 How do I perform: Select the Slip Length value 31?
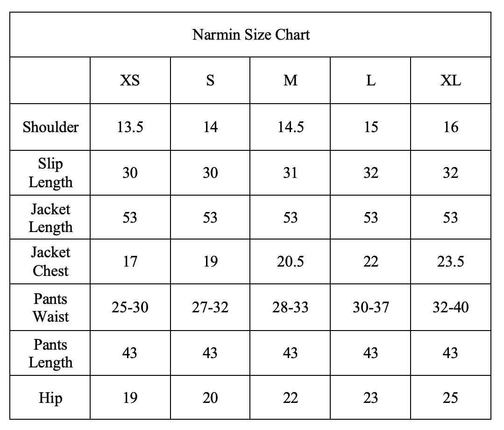[x=290, y=173]
